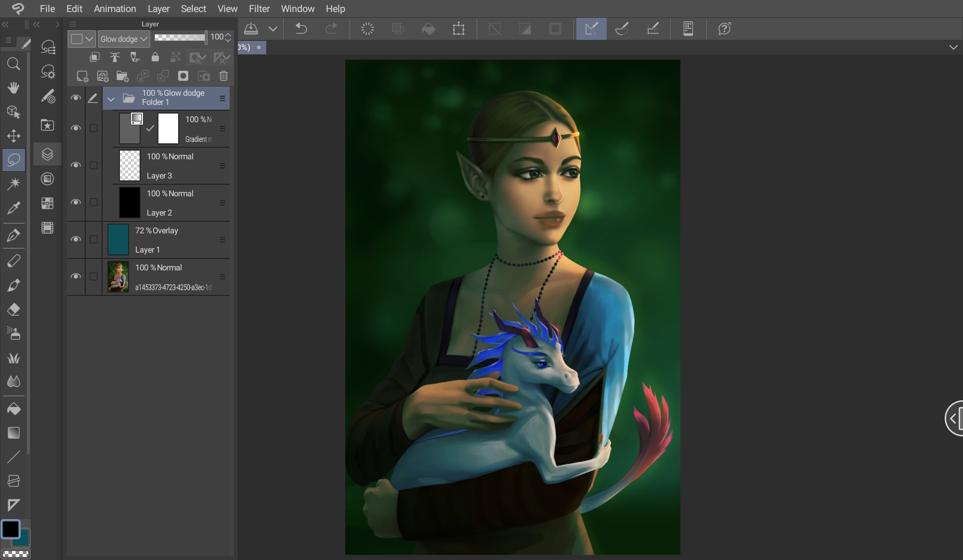
Task: Collapse Folder 1 using its chevron
Action: (x=111, y=99)
